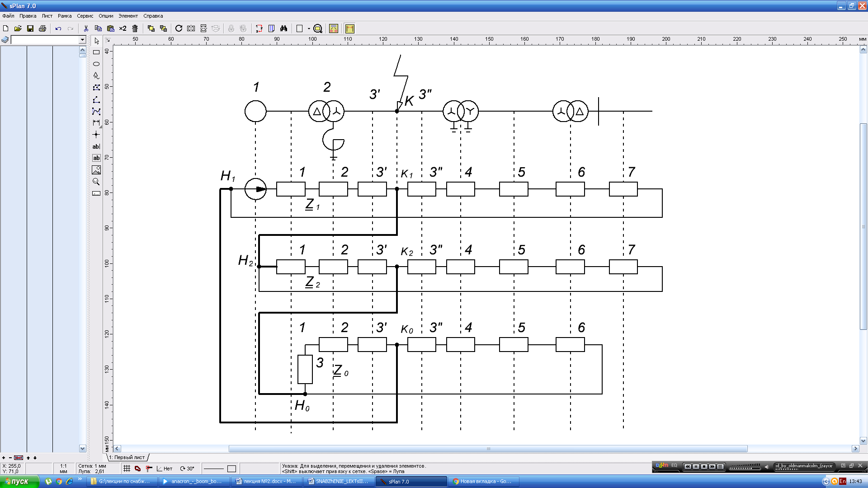The width and height of the screenshot is (868, 488).
Task: Click the Save file icon
Action: point(30,28)
